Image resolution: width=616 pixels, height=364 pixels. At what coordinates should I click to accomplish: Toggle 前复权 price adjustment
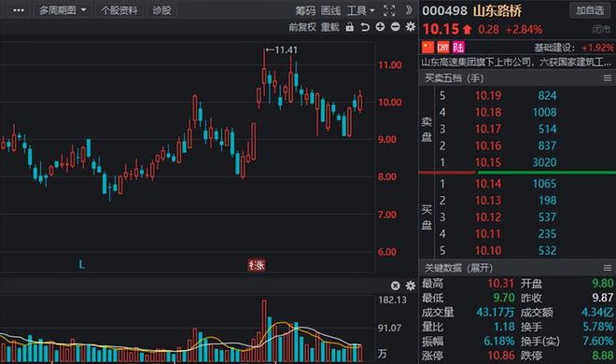(x=302, y=27)
